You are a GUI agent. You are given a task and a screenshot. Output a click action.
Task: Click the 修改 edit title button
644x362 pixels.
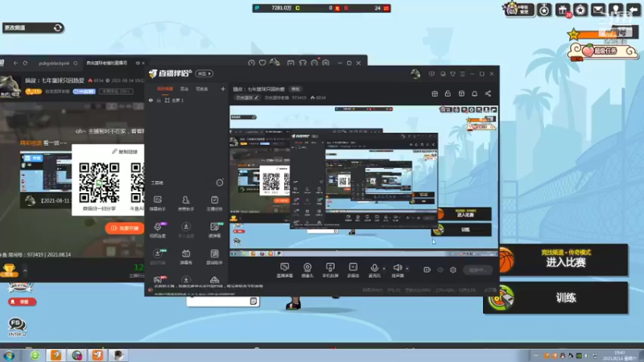(295, 88)
